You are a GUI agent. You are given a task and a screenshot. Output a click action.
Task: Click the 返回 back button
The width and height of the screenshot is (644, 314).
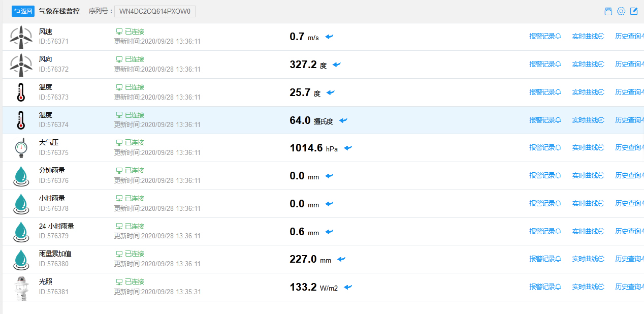[x=23, y=11]
